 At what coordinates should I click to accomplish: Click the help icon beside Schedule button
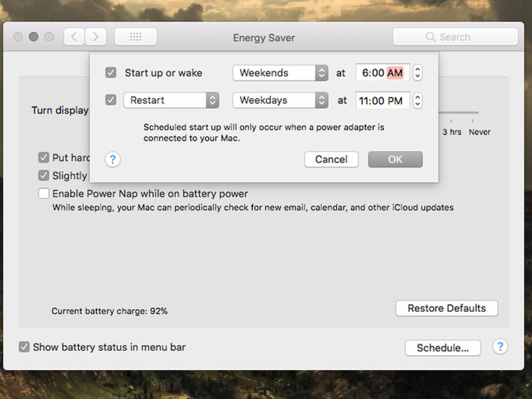500,346
